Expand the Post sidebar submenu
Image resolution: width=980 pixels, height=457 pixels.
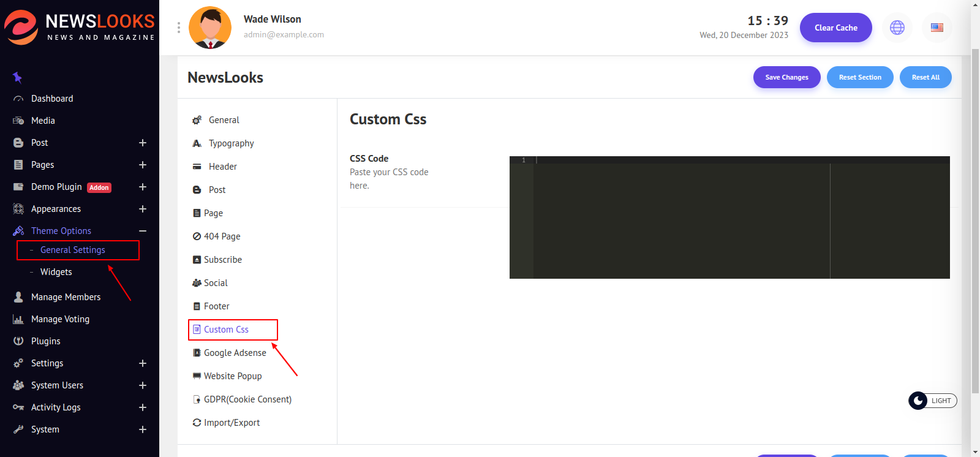click(142, 143)
